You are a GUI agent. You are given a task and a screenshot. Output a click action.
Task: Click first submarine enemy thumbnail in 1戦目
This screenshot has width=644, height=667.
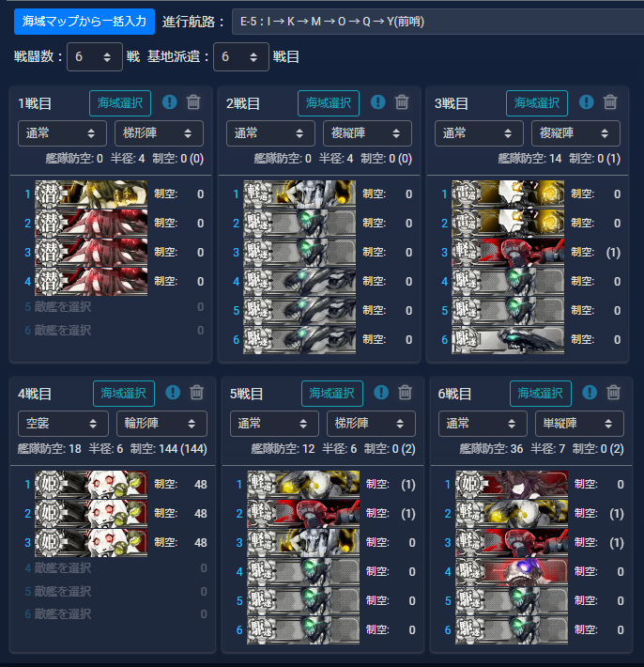(91, 194)
